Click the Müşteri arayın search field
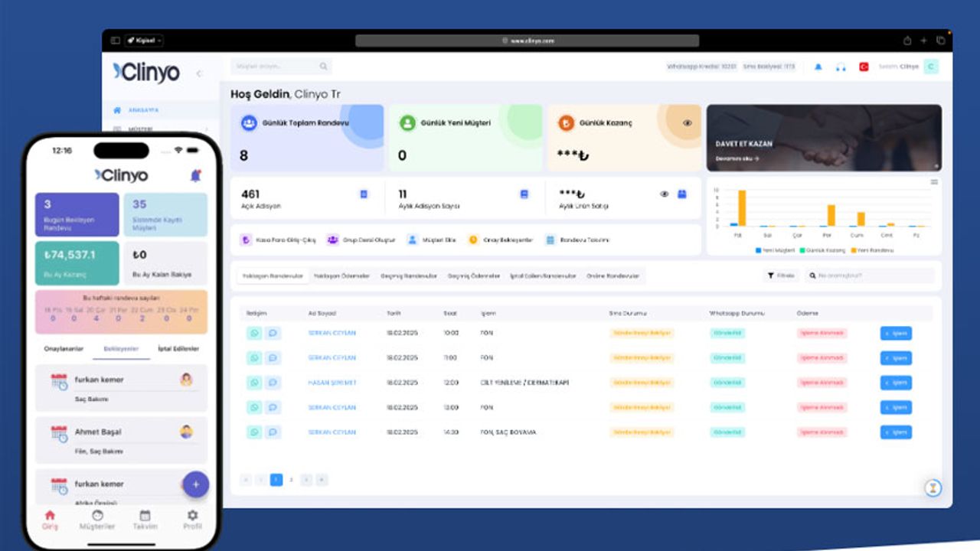The height and width of the screenshot is (551, 980). [281, 67]
